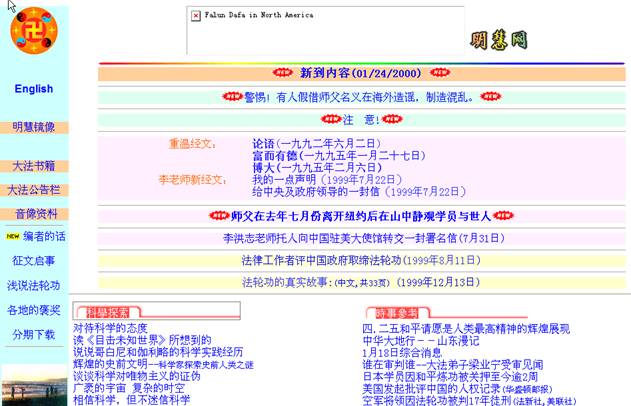
Task: Open 富而有德 scripture link
Action: pyautogui.click(x=339, y=156)
